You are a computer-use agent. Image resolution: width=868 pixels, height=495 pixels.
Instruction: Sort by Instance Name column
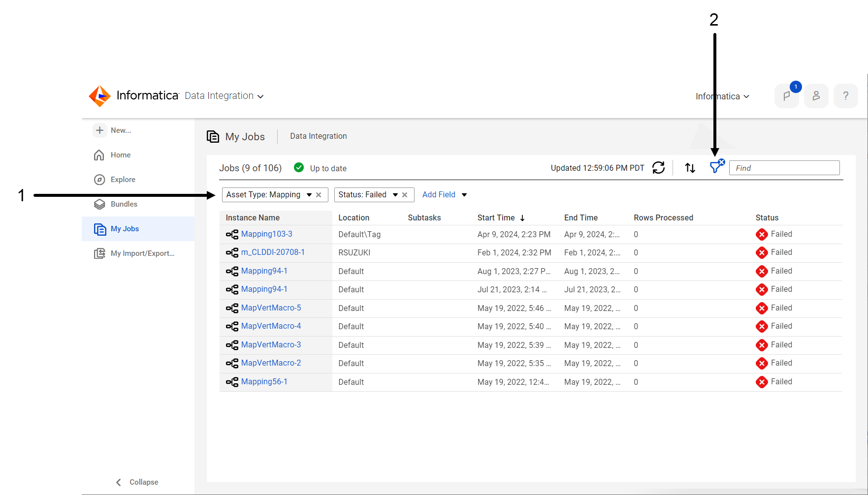coord(253,217)
